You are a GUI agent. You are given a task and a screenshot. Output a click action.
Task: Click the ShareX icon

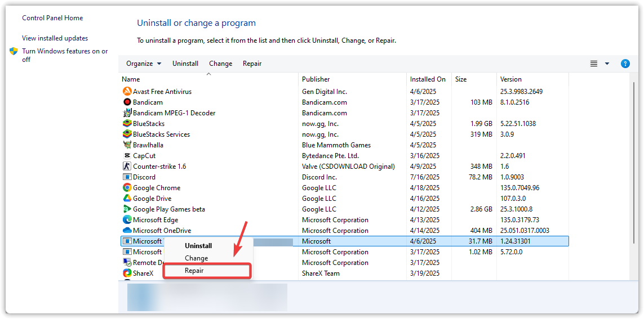[x=127, y=273]
